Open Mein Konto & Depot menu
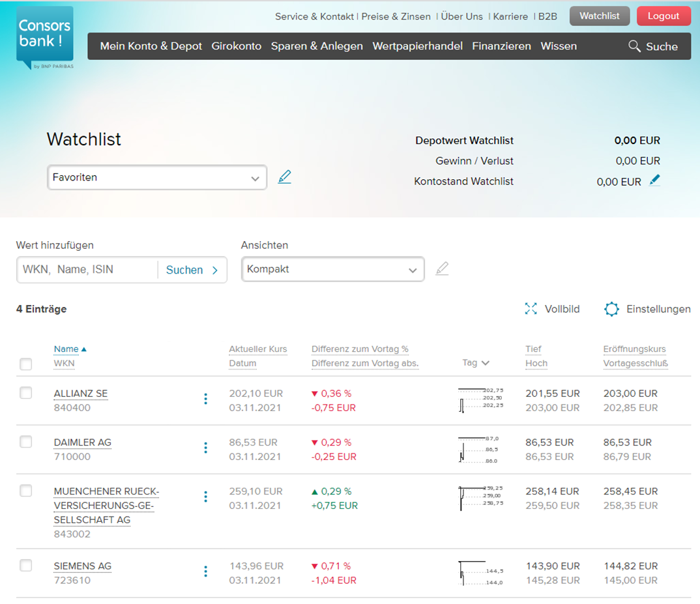This screenshot has width=700, height=604. (151, 46)
